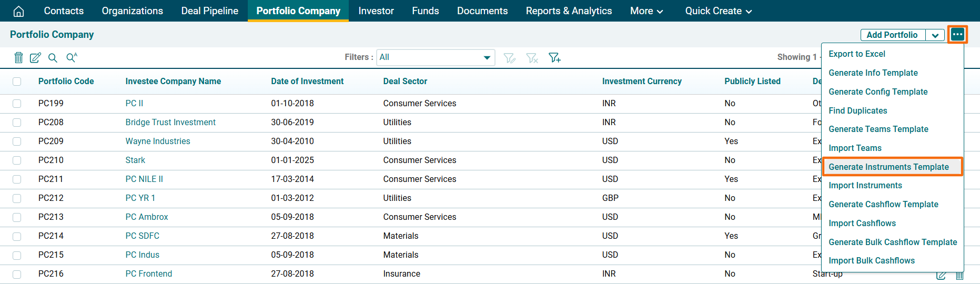980x284 pixels.
Task: Open the Filters dropdown showing All
Action: pyautogui.click(x=435, y=57)
